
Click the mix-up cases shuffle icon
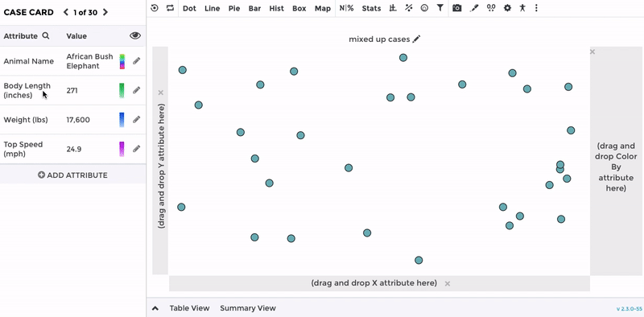click(170, 8)
